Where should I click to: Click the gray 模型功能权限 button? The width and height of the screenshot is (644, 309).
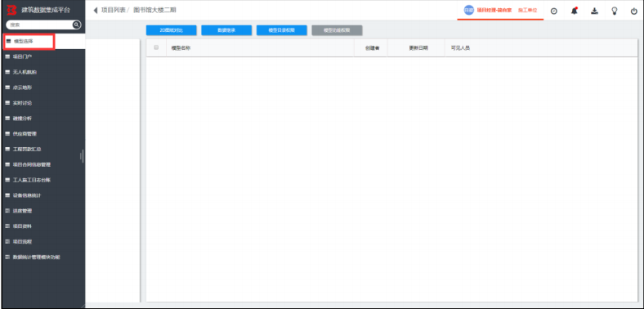337,30
